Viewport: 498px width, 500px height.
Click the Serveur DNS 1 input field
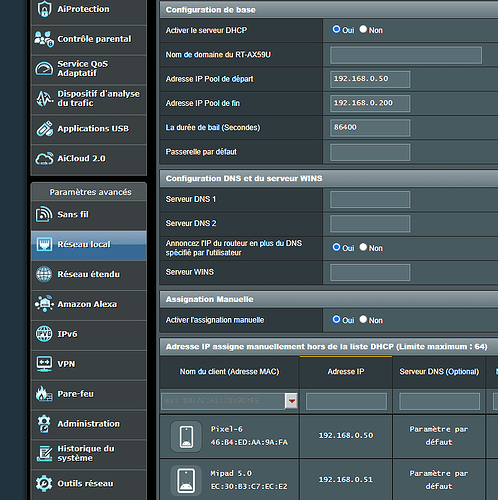370,200
